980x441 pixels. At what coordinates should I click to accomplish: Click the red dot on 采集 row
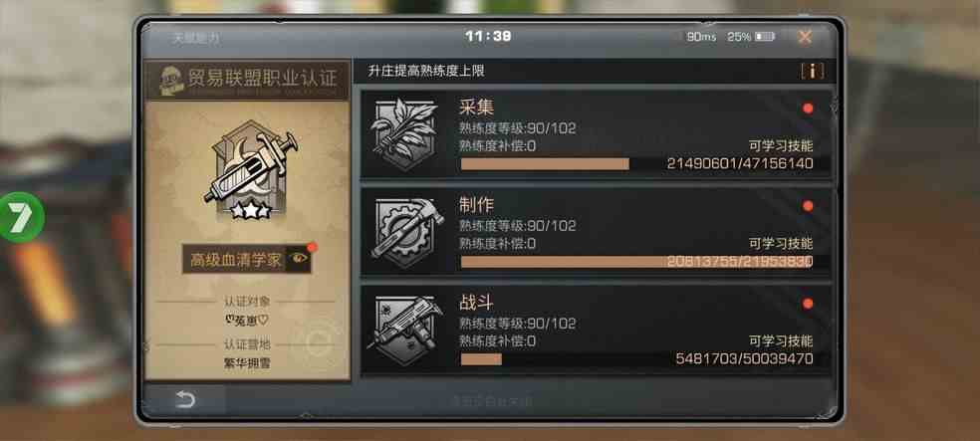click(808, 109)
